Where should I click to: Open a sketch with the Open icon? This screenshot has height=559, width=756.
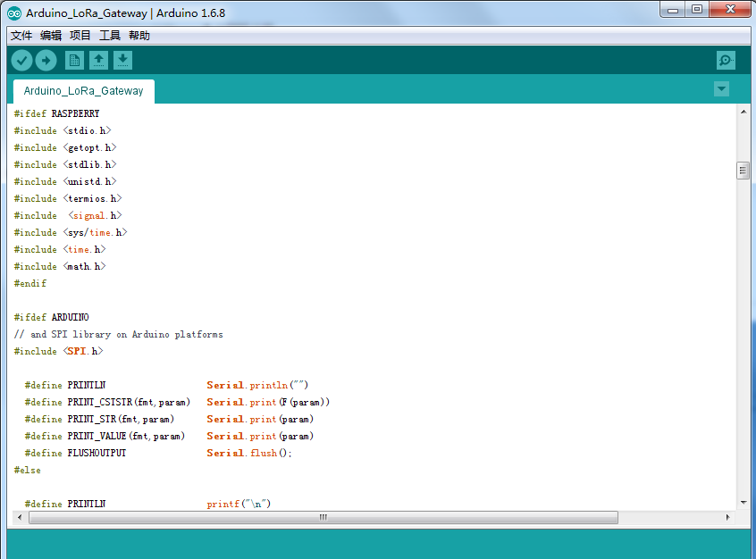pos(99,61)
